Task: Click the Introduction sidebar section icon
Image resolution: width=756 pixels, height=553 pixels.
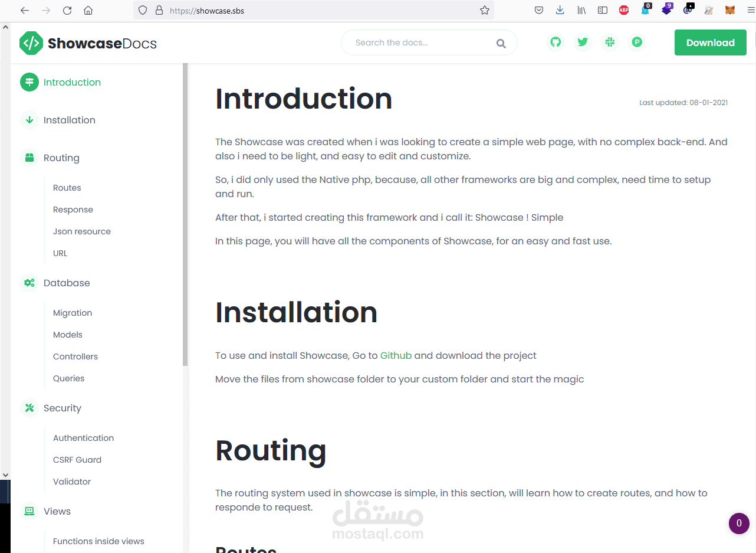Action: [29, 82]
